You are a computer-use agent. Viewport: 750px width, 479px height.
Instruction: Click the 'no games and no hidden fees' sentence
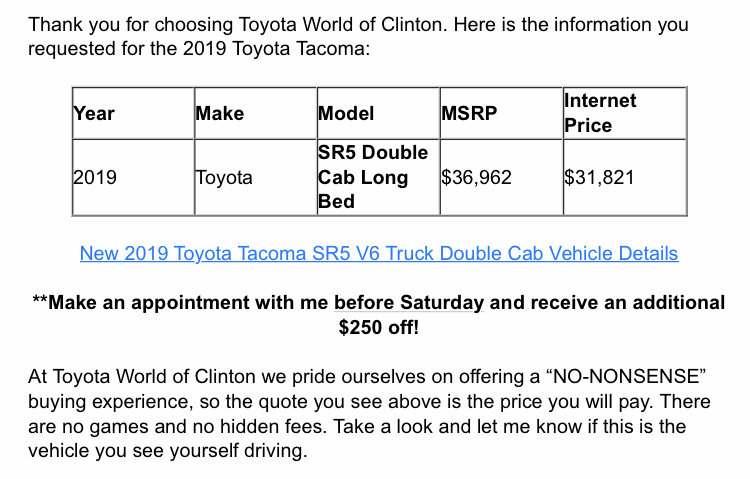pos(177,426)
